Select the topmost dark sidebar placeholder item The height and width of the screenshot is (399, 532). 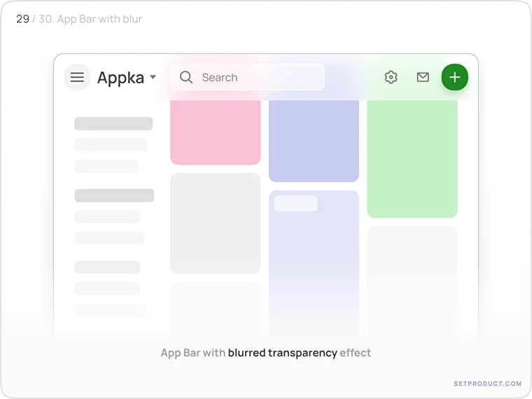pos(113,124)
